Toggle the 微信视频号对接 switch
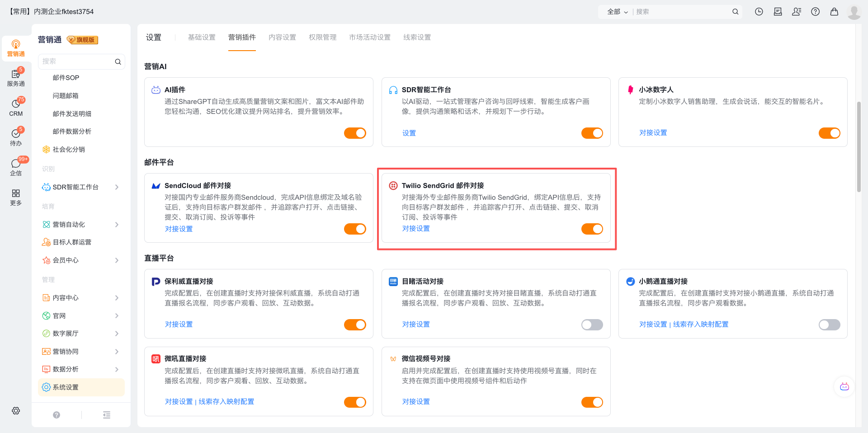Image resolution: width=868 pixels, height=433 pixels. 592,402
